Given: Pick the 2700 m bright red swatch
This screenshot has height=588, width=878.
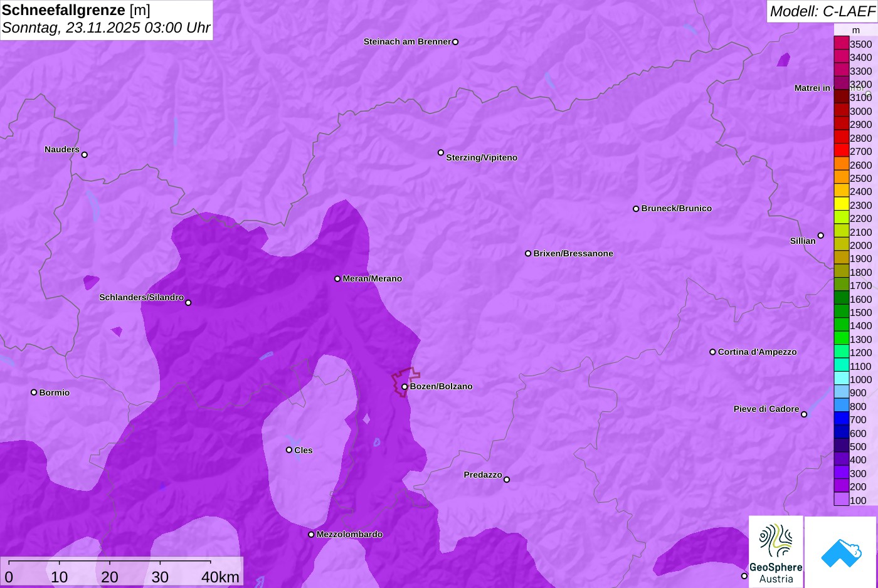Looking at the screenshot, I should point(842,150).
